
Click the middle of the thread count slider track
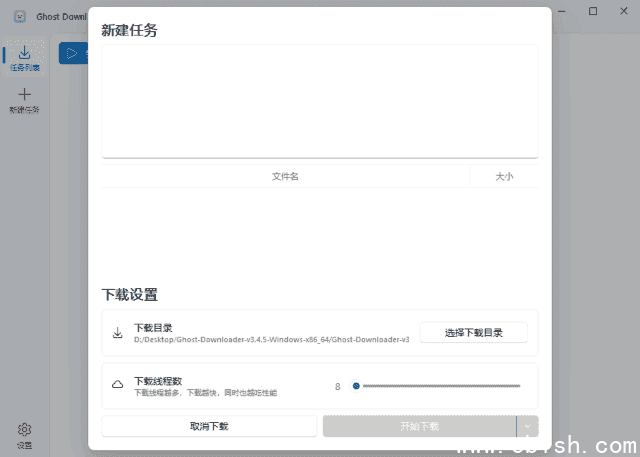tap(438, 386)
